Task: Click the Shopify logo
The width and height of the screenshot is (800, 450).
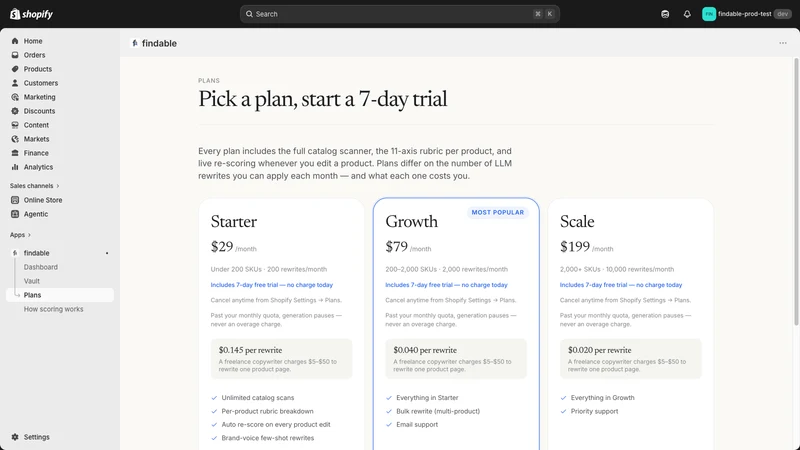Action: coord(31,14)
